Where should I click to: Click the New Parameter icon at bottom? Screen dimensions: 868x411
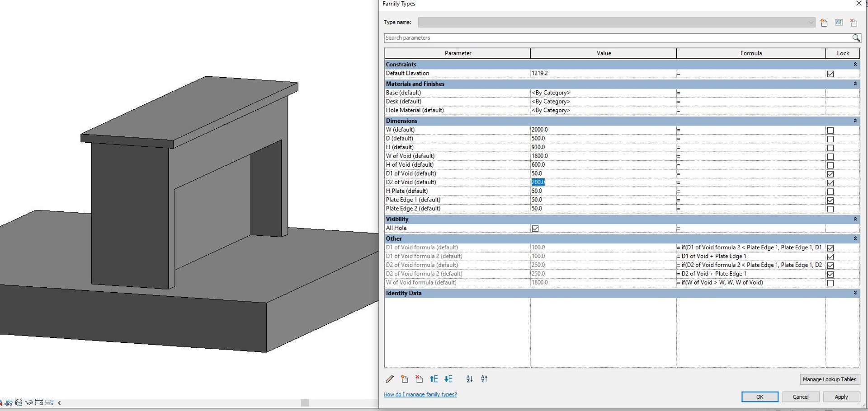(405, 379)
